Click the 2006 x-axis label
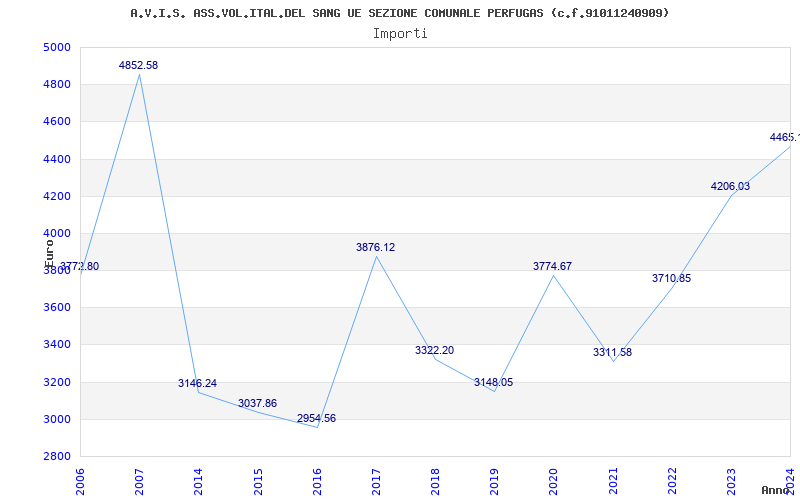Image resolution: width=800 pixels, height=500 pixels. coord(80,482)
